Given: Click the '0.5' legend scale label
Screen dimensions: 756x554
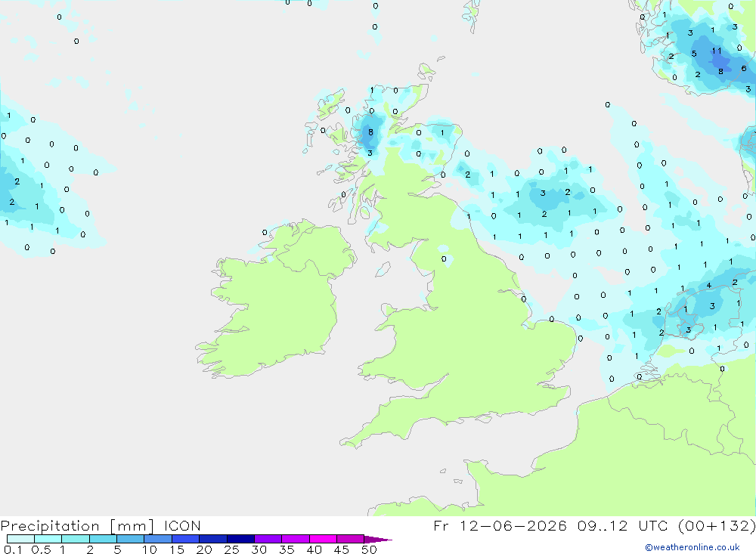Looking at the screenshot, I should [x=41, y=549].
